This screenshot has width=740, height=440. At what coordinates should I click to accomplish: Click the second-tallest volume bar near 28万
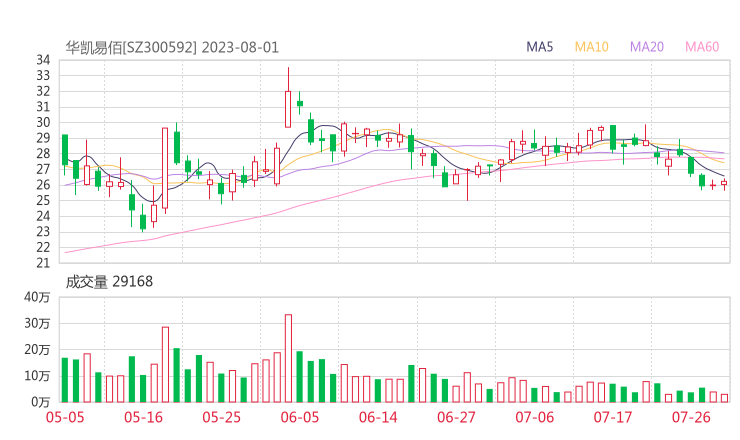165,364
